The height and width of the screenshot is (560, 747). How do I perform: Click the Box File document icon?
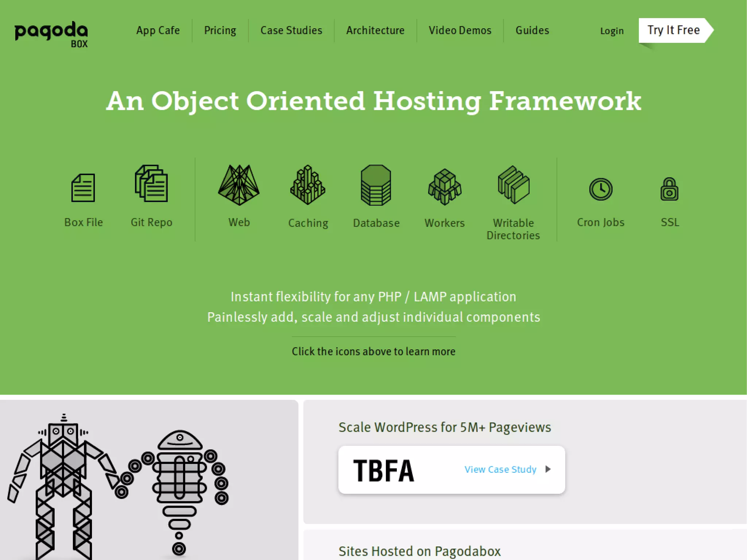coord(83,188)
